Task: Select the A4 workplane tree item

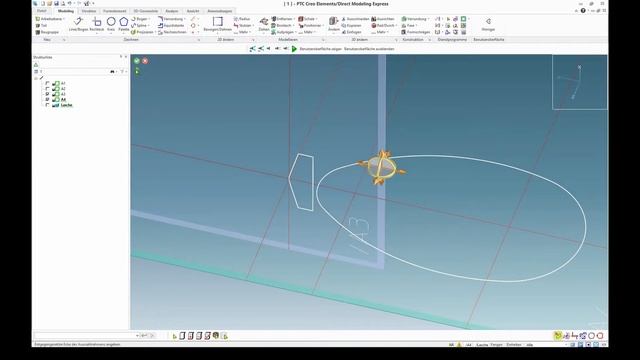Action: 63,99
